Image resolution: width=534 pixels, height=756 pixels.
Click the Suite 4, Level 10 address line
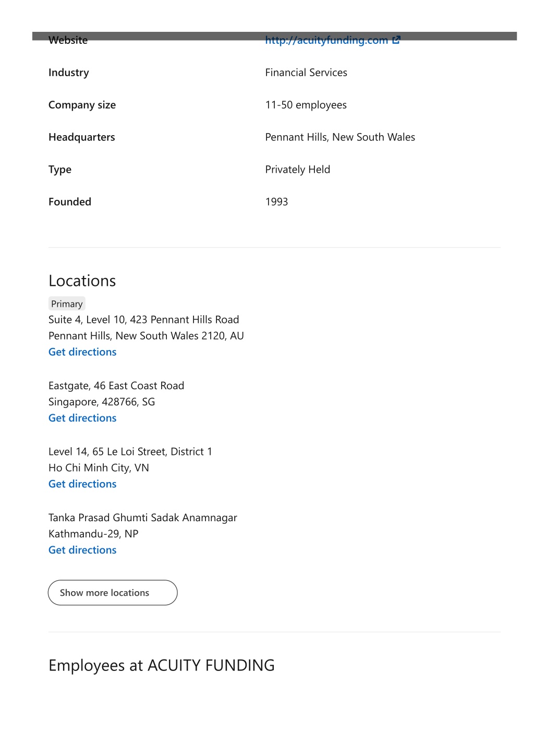(143, 320)
